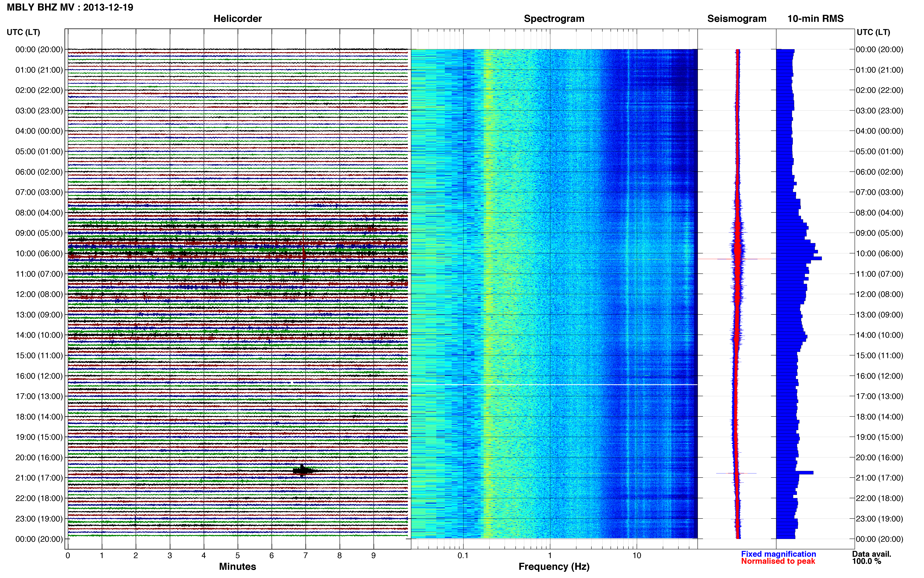Click the tallest RMS bar near 10:10
924x578 pixels.
pos(799,258)
